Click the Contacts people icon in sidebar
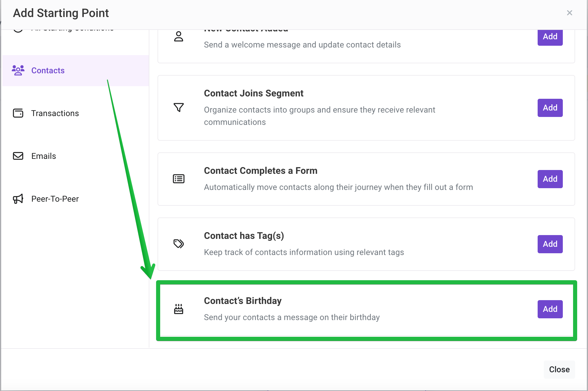The image size is (588, 391). click(x=18, y=70)
